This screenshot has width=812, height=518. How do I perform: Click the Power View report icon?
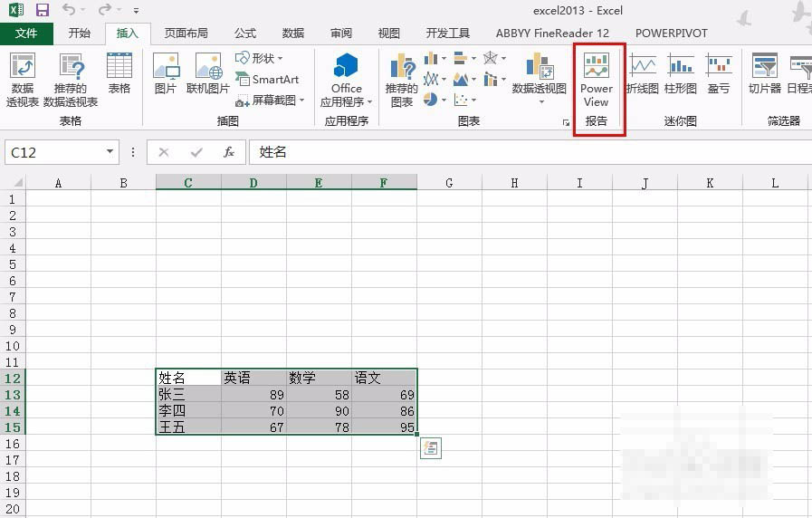tap(597, 80)
